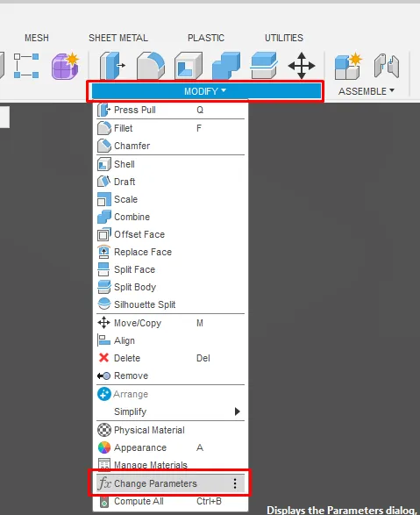The height and width of the screenshot is (515, 420).
Task: Select Replace Face from the menu
Action: (171, 252)
